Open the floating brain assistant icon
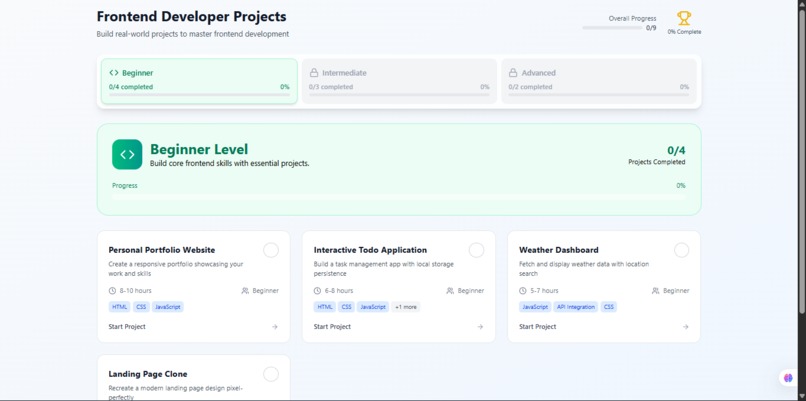 789,378
